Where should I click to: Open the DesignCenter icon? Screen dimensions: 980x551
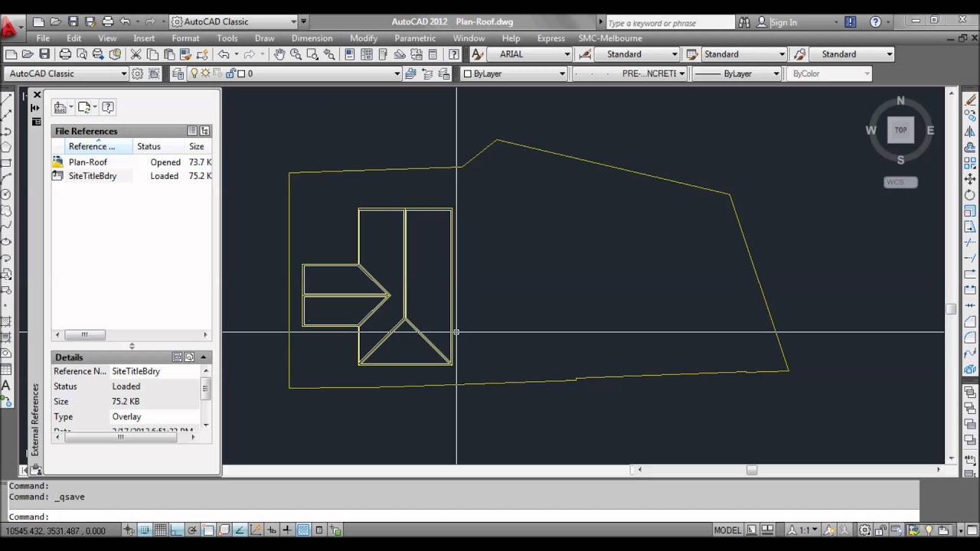[x=367, y=54]
